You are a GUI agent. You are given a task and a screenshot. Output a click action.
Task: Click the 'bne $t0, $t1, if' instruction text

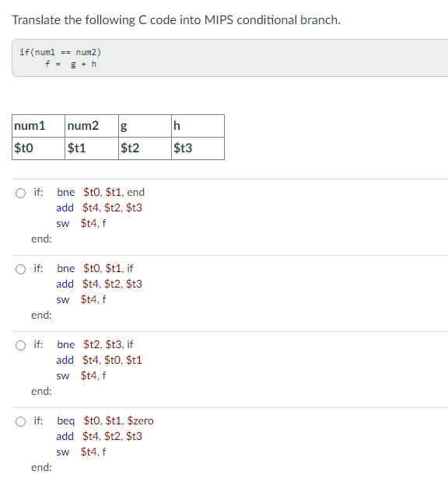pos(95,268)
